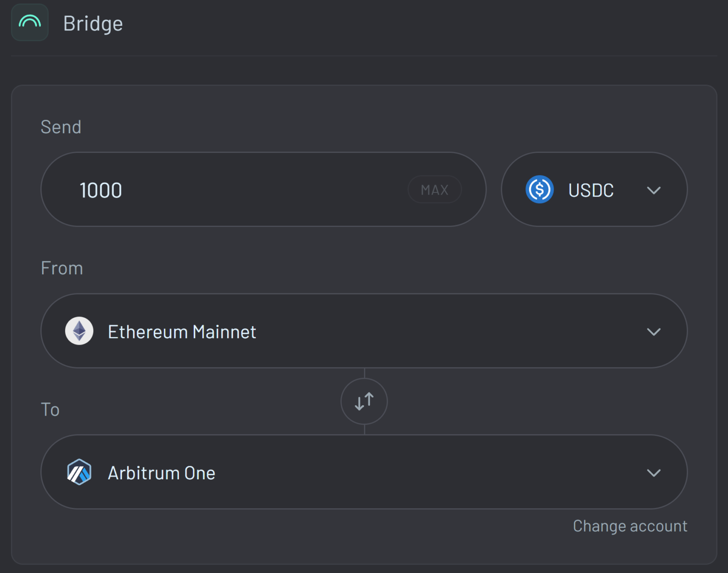Click the Bridge arc logo icon

point(30,22)
